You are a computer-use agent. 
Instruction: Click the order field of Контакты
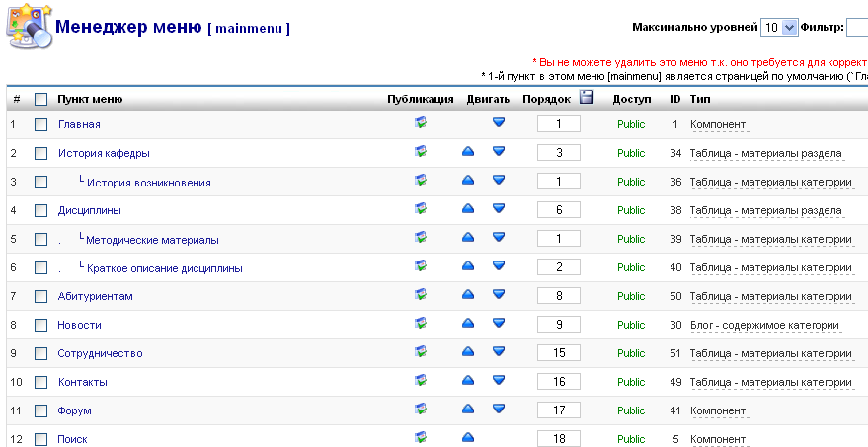[x=559, y=381]
